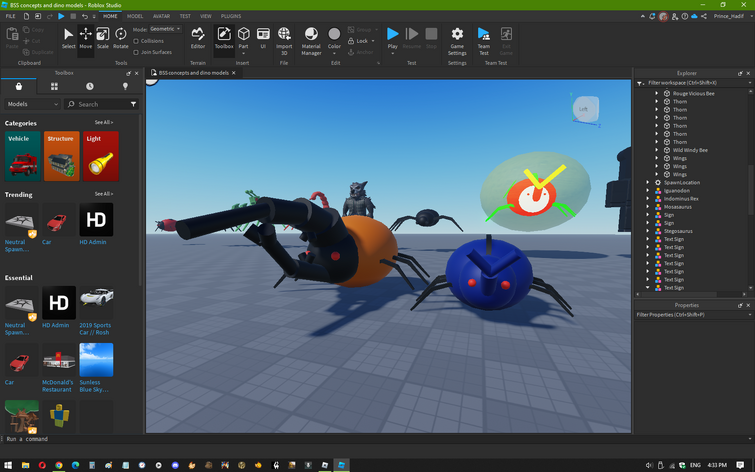Switch to the VIEW ribbon tab
Image resolution: width=755 pixels, height=472 pixels.
pos(206,16)
